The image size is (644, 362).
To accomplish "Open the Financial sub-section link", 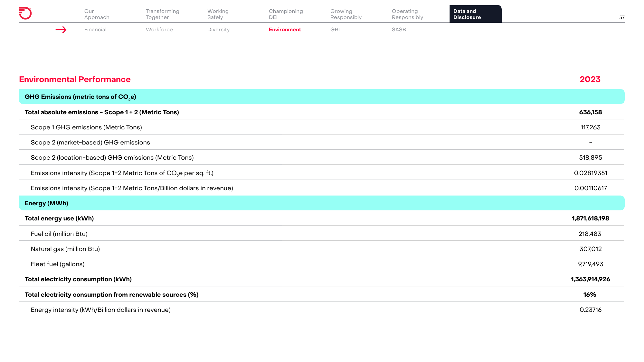I will (x=95, y=30).
